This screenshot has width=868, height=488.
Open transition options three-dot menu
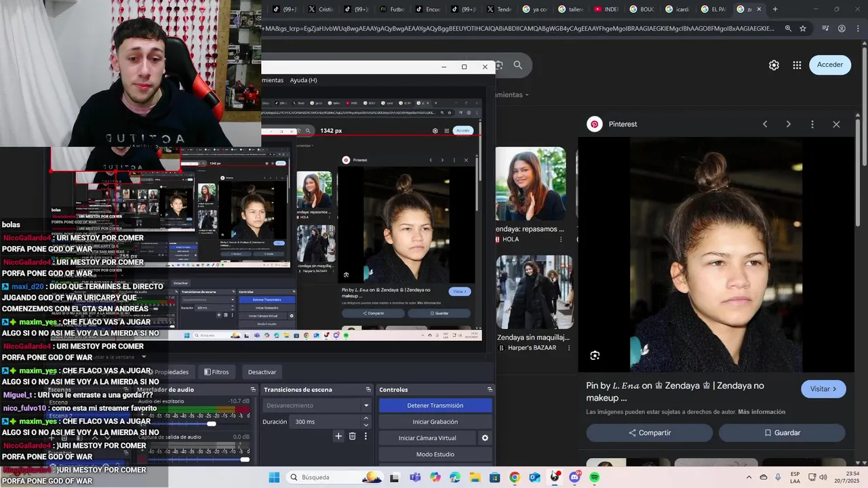[366, 436]
